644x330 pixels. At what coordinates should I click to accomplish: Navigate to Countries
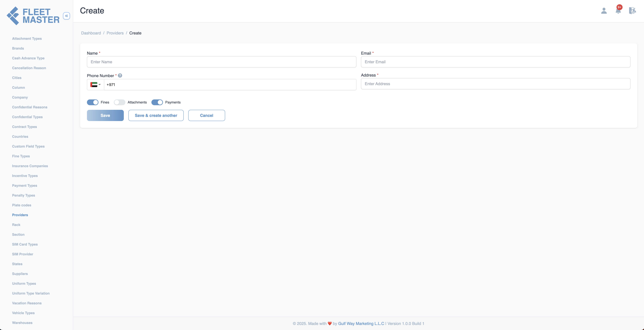(x=20, y=137)
